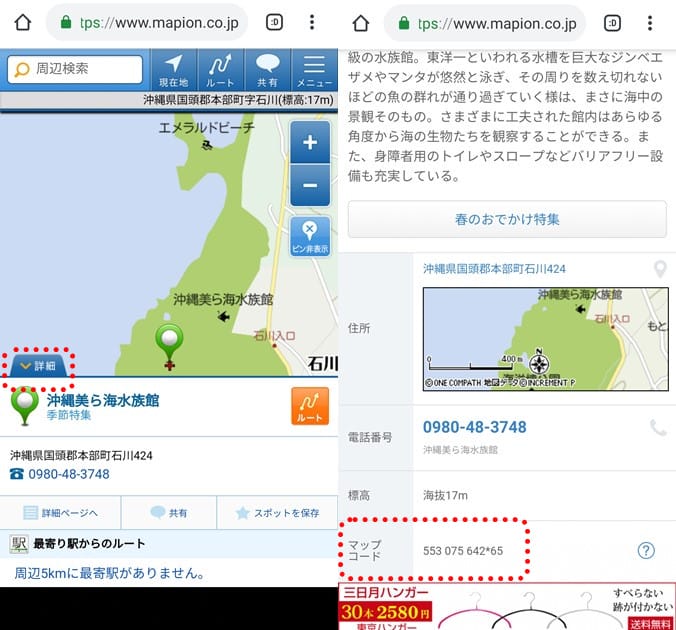
Task: Open the メニュー hamburger menu
Action: 314,70
